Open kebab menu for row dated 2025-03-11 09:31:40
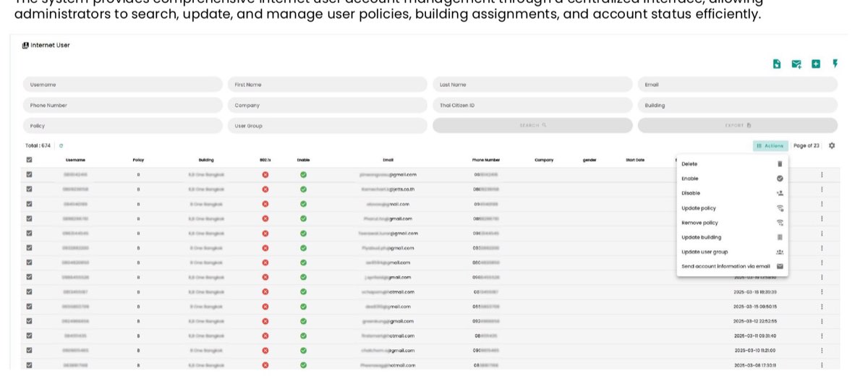Image resolution: width=868 pixels, height=376 pixels. 822,336
